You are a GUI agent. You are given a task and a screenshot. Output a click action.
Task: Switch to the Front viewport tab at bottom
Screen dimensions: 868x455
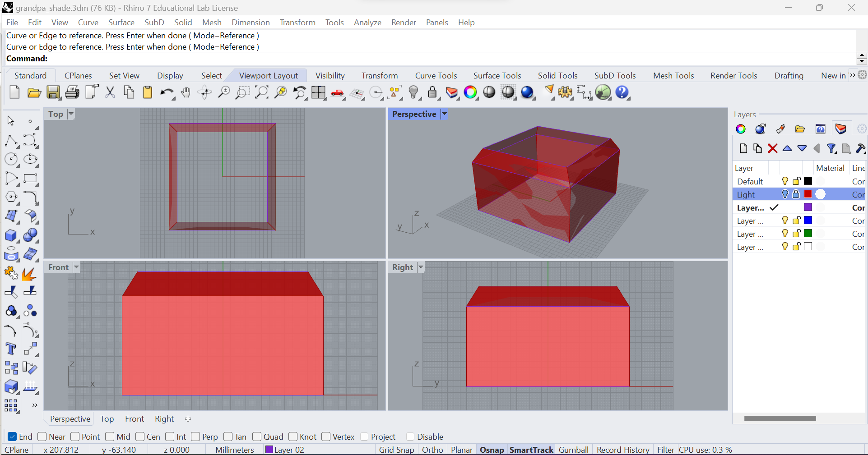(x=135, y=419)
